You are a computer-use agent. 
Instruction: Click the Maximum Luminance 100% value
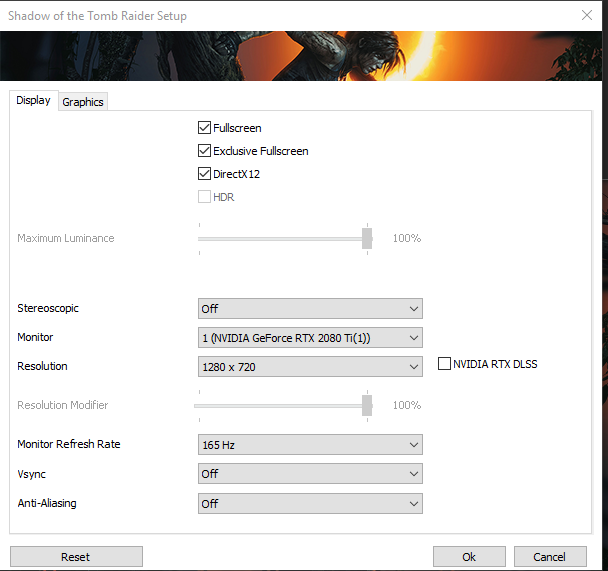407,238
